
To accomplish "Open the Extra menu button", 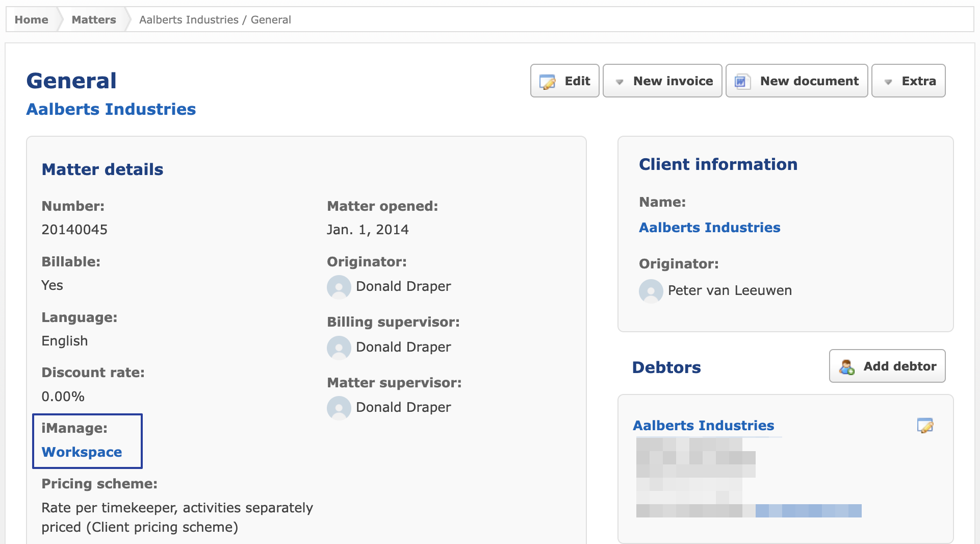I will 909,81.
